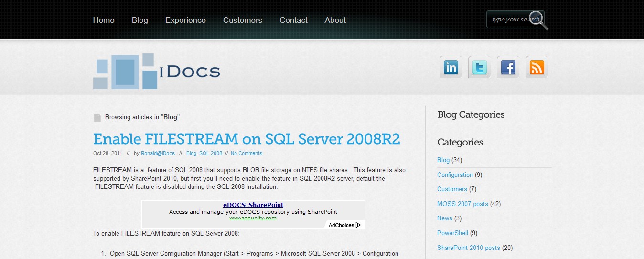Click the eDOCS-SharePoint ad headline
644x259 pixels.
[x=253, y=205]
